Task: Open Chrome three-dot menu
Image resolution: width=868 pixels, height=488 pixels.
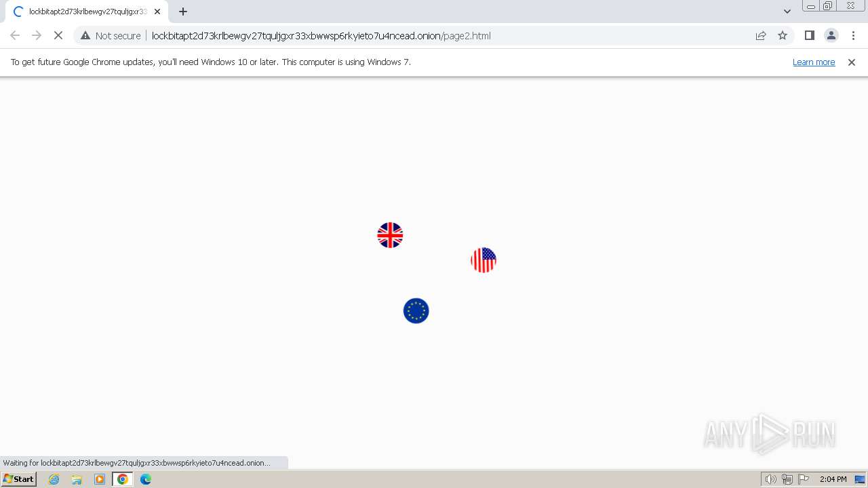Action: pyautogui.click(x=853, y=35)
